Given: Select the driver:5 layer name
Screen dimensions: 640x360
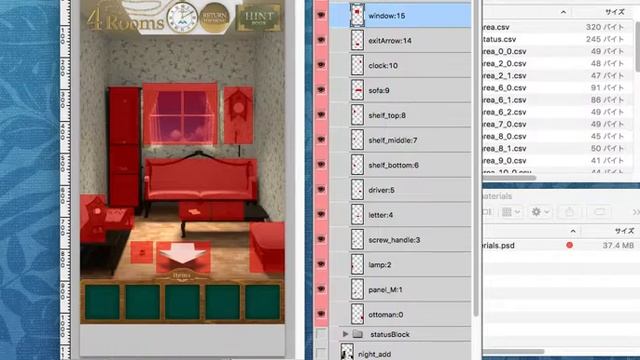Looking at the screenshot, I should coord(381,190).
